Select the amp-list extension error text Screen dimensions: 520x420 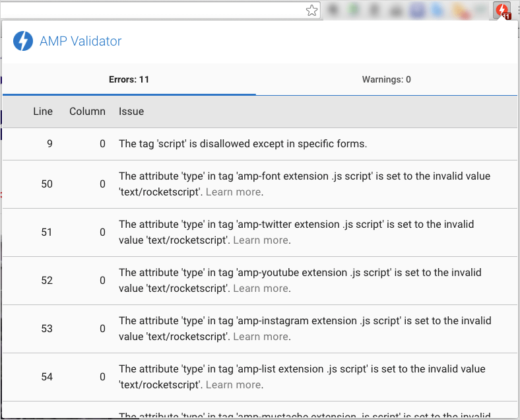(302, 377)
